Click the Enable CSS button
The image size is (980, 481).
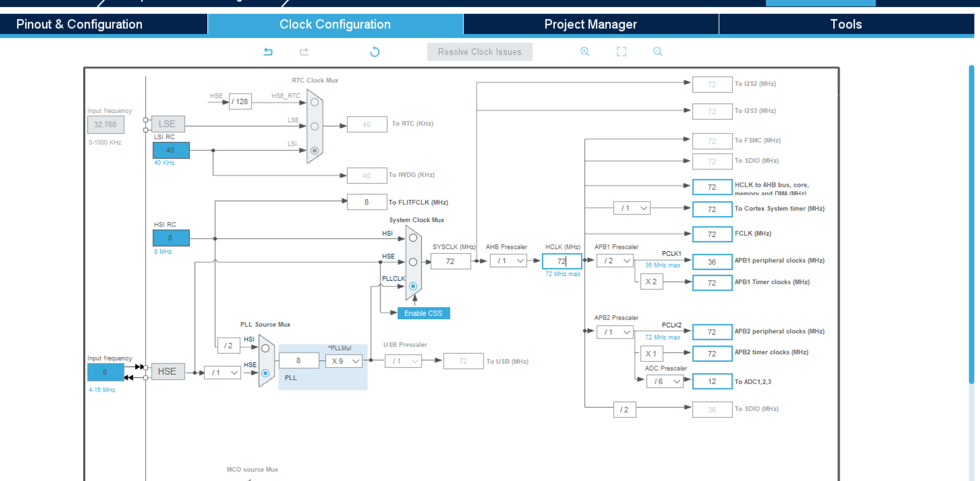point(424,313)
